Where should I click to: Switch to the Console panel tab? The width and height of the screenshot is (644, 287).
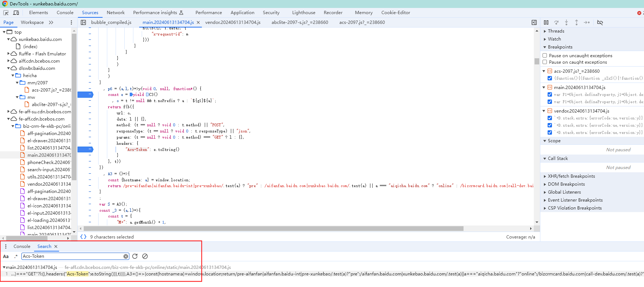(x=65, y=13)
